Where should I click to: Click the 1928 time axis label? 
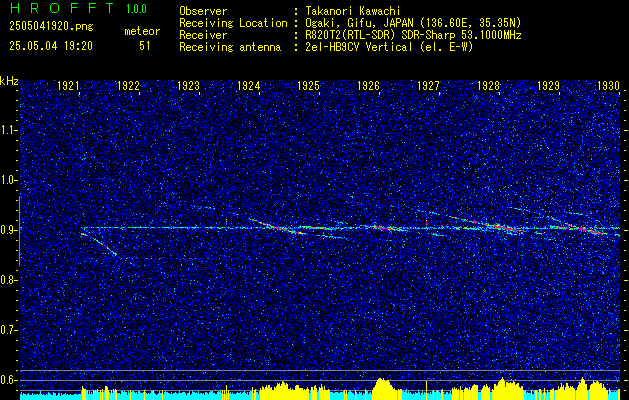(489, 85)
